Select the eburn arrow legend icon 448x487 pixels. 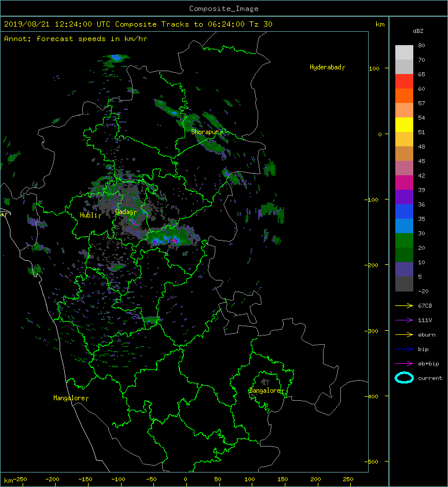click(x=404, y=335)
